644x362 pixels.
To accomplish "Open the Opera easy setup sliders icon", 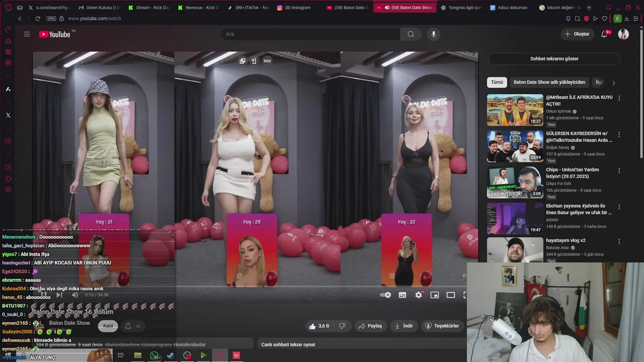I will click(x=636, y=19).
